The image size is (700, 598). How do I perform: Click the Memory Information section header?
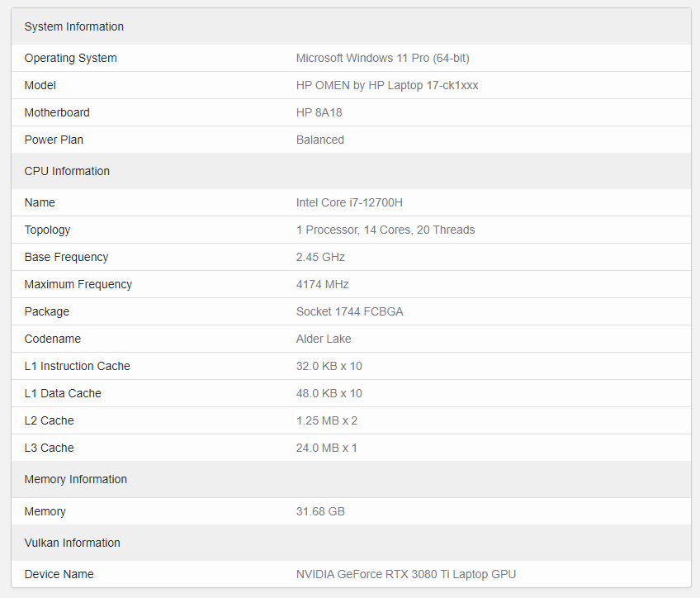(75, 479)
